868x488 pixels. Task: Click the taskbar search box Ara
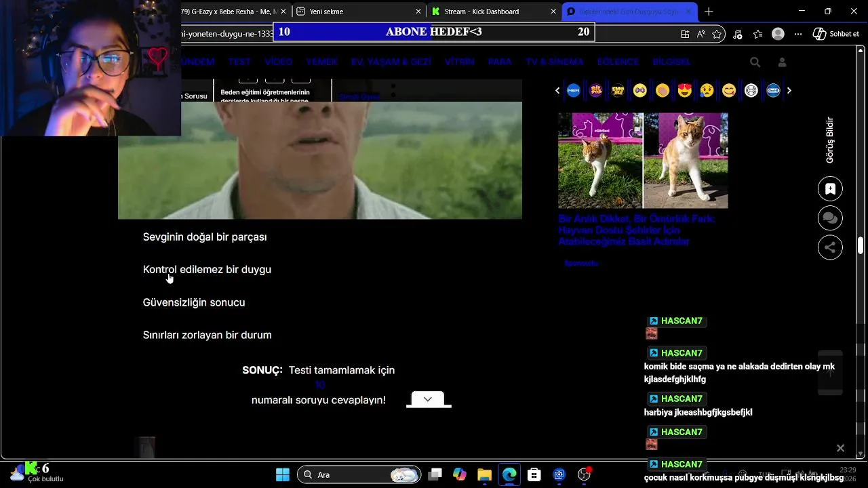point(359,474)
